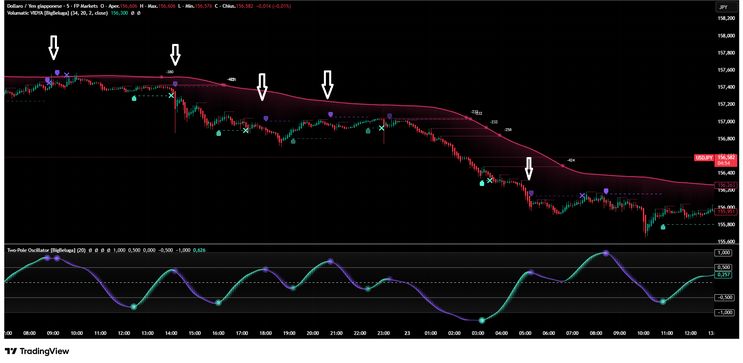
Task: Click the teal buy marker near 03:10
Action: pyautogui.click(x=482, y=182)
